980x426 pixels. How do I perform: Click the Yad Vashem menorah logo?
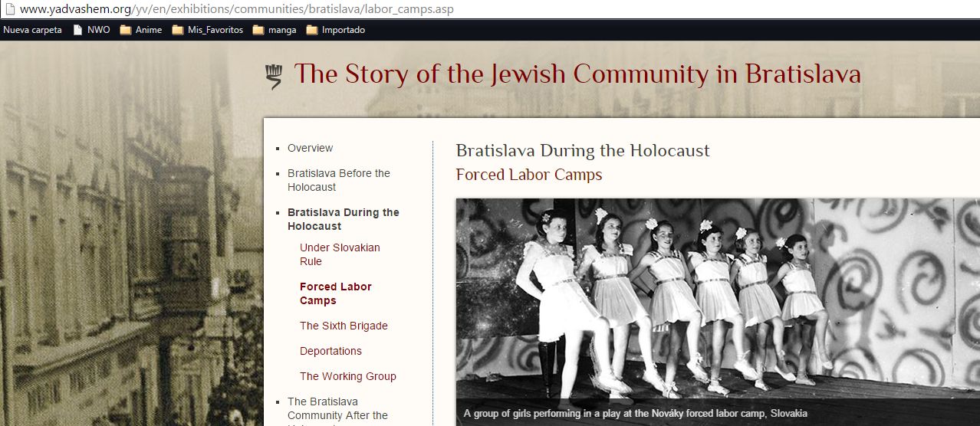pyautogui.click(x=274, y=77)
